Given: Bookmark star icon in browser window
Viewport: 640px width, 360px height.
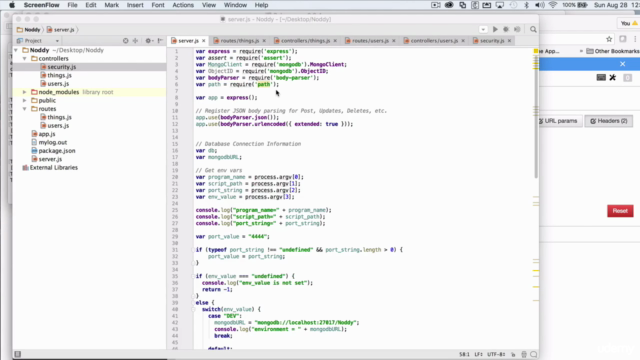Looking at the screenshot, I should (x=609, y=39).
